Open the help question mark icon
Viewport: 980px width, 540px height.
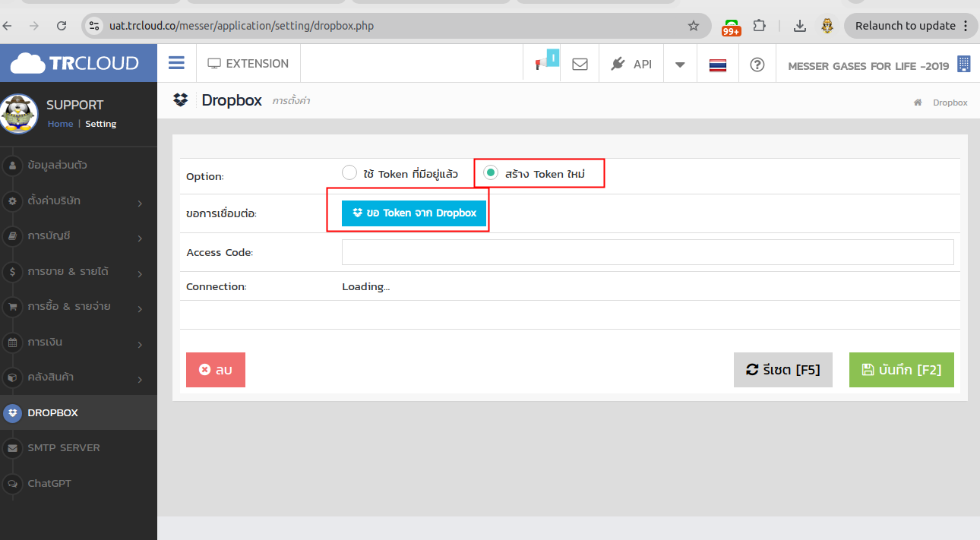click(757, 65)
